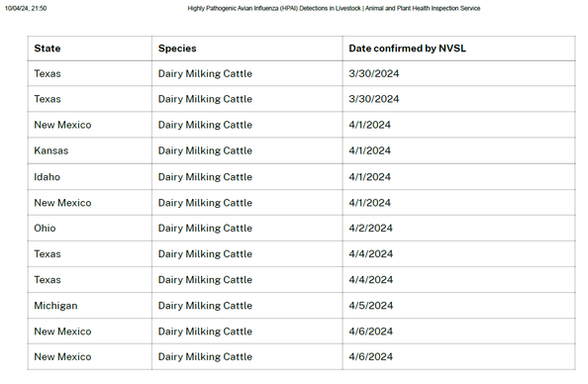The height and width of the screenshot is (384, 588).
Task: Click the first 3/30/2024 date cell
Action: point(458,73)
